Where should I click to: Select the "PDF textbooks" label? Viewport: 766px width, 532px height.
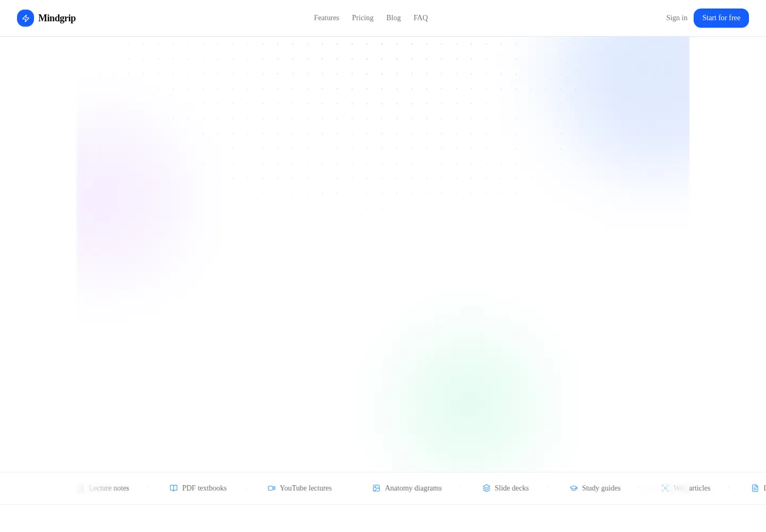[204, 488]
